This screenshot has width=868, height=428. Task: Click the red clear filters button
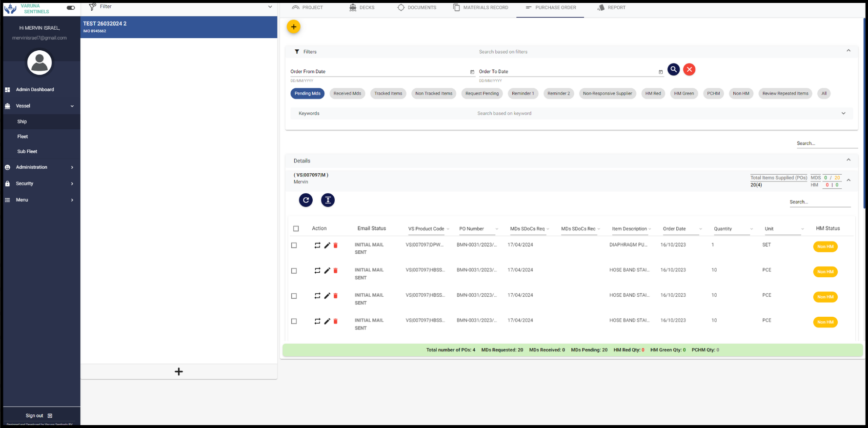[689, 69]
